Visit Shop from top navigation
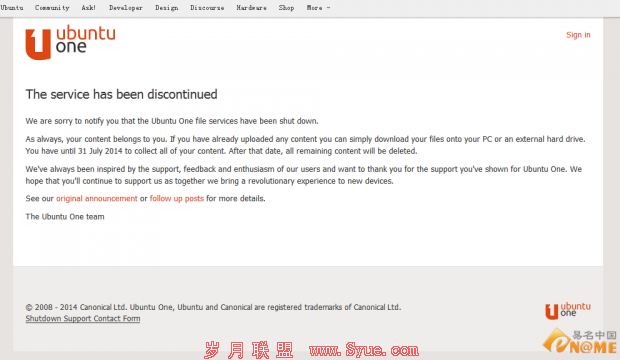The height and width of the screenshot is (360, 620). (x=286, y=8)
